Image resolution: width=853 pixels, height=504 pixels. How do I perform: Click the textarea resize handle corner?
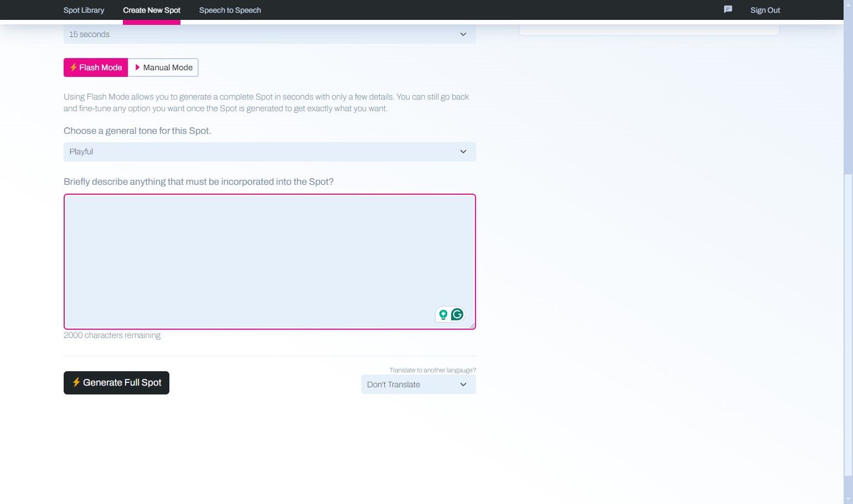[473, 326]
